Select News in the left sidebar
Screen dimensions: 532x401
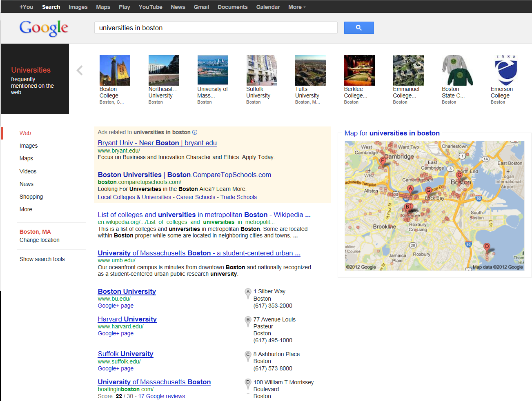point(27,184)
